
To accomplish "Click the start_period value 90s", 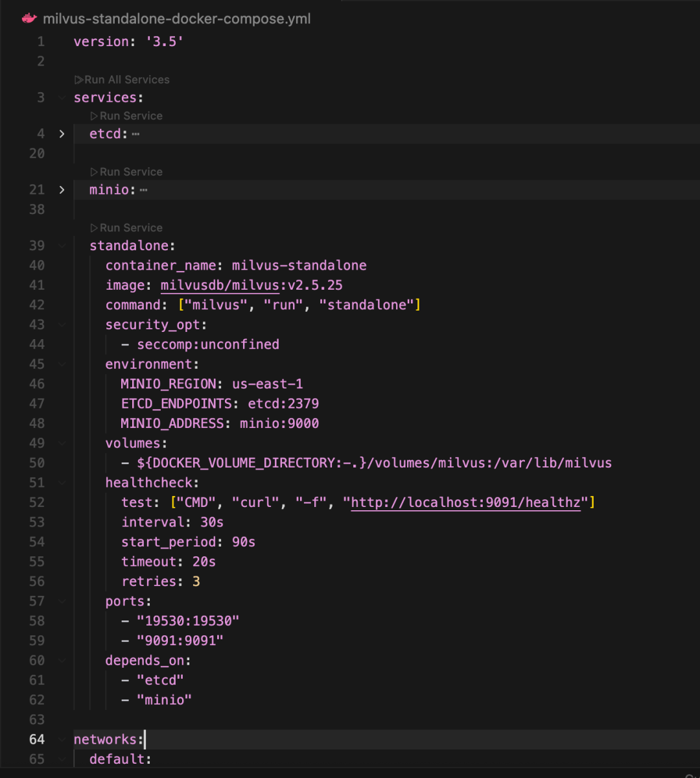I will (244, 542).
